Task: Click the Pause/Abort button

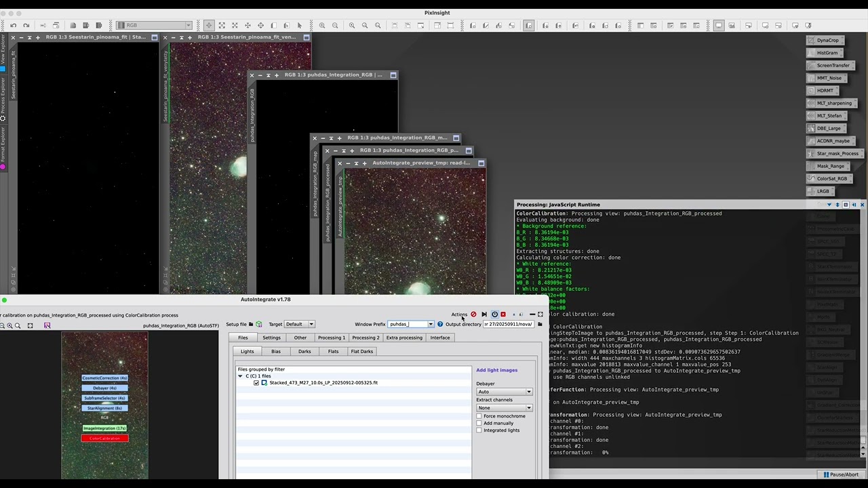Action: point(840,474)
